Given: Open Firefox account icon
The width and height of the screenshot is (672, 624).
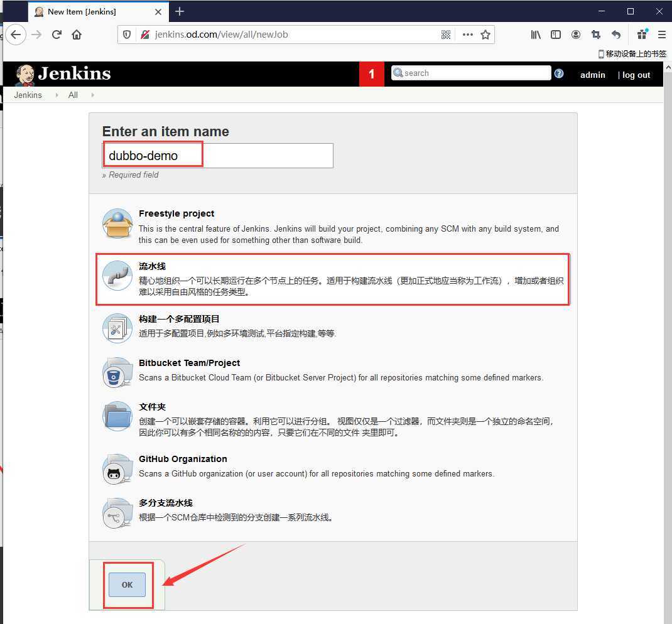Looking at the screenshot, I should click(x=575, y=35).
